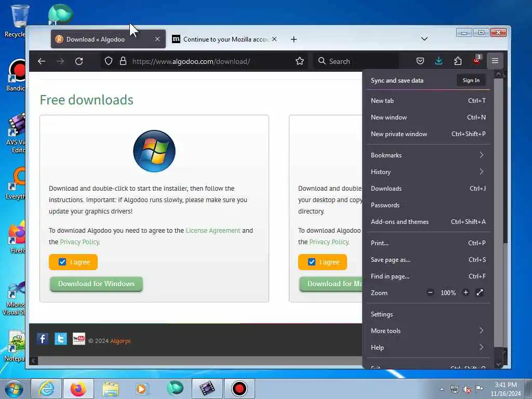Uncheck the Windows I agree checkbox
The width and height of the screenshot is (532, 399).
point(62,262)
